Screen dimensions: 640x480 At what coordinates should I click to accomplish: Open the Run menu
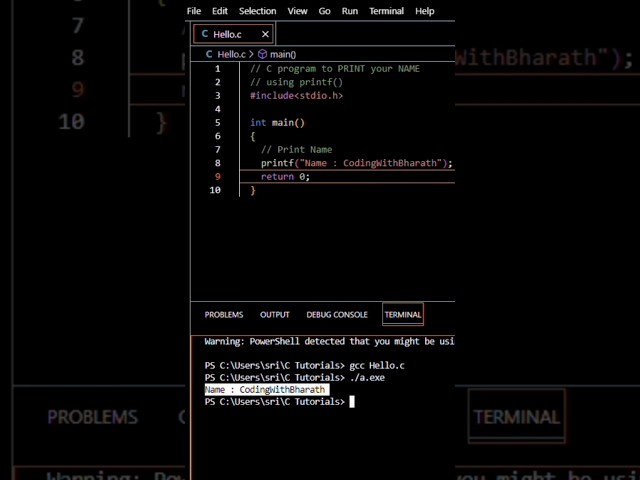350,11
